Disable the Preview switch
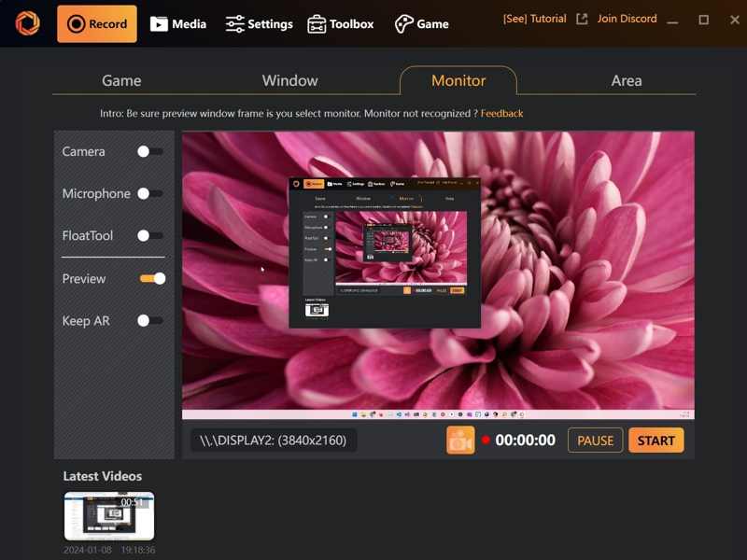Screen dimensions: 747x560 (x=152, y=278)
